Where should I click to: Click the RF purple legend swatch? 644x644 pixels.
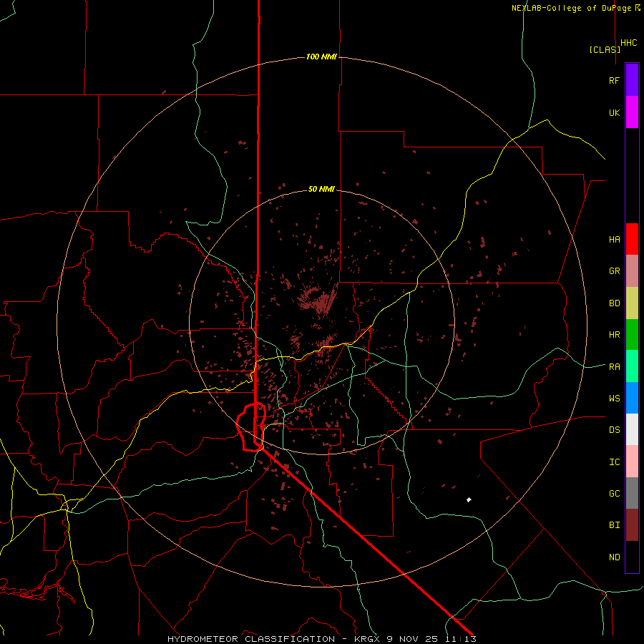[x=632, y=80]
